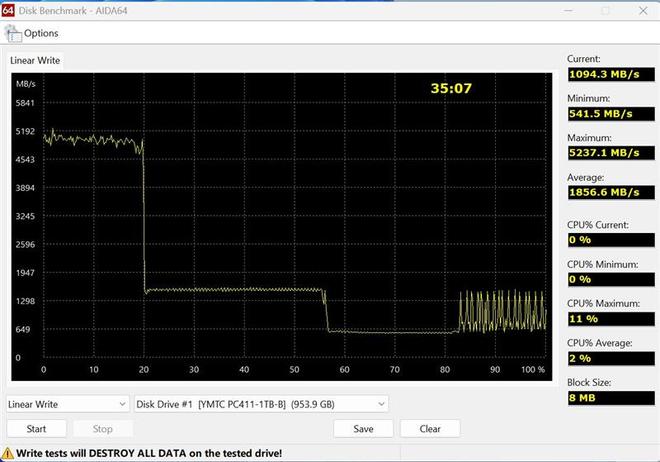
Task: Expand the Linear Write test type dropdown
Action: click(x=67, y=404)
